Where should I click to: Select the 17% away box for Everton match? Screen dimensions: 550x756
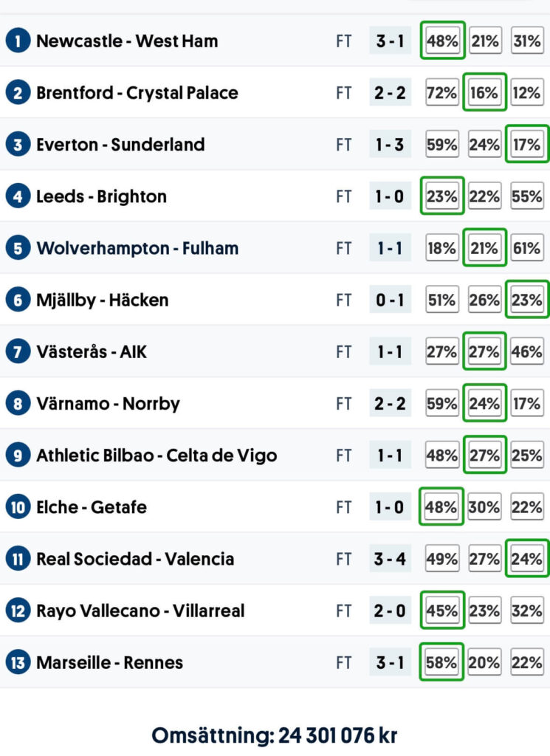coord(527,144)
